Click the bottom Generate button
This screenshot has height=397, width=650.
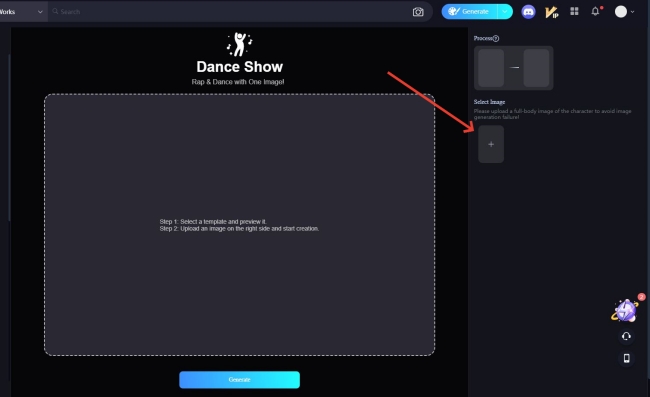[239, 380]
